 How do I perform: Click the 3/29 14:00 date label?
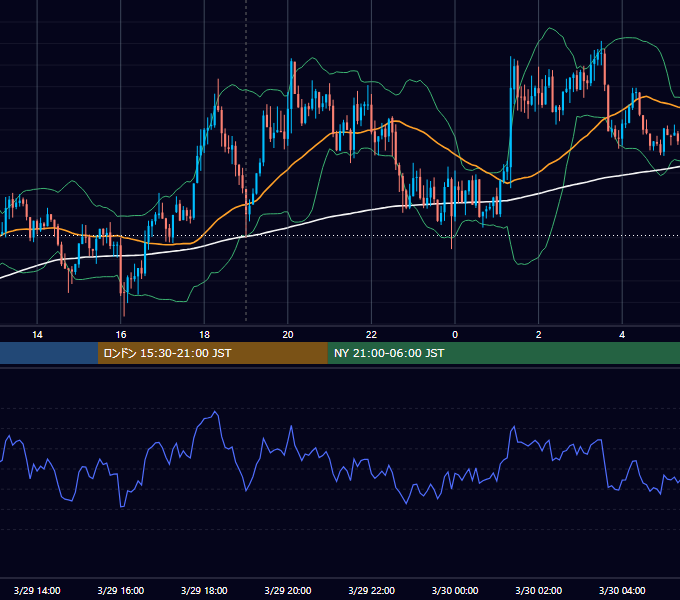pos(37,590)
